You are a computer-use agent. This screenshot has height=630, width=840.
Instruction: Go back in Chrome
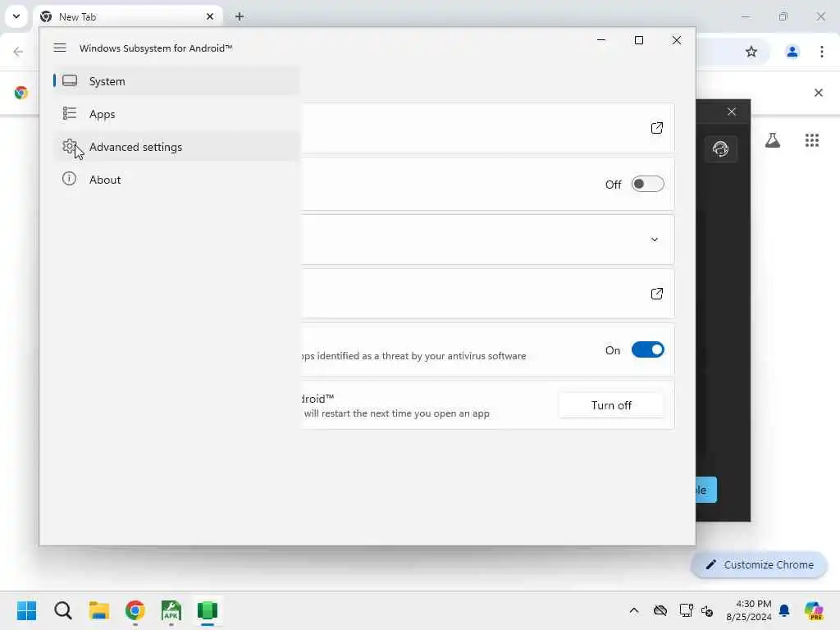pyautogui.click(x=18, y=52)
